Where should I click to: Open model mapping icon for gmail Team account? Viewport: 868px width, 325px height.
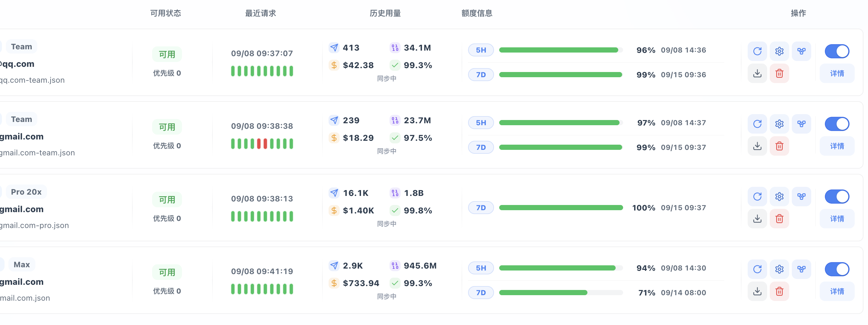click(x=801, y=124)
